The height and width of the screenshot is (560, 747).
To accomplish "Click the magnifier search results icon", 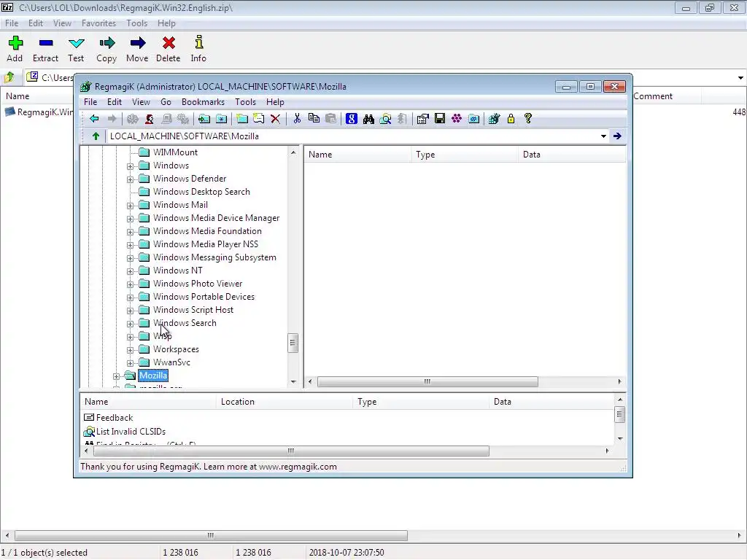I will (385, 119).
